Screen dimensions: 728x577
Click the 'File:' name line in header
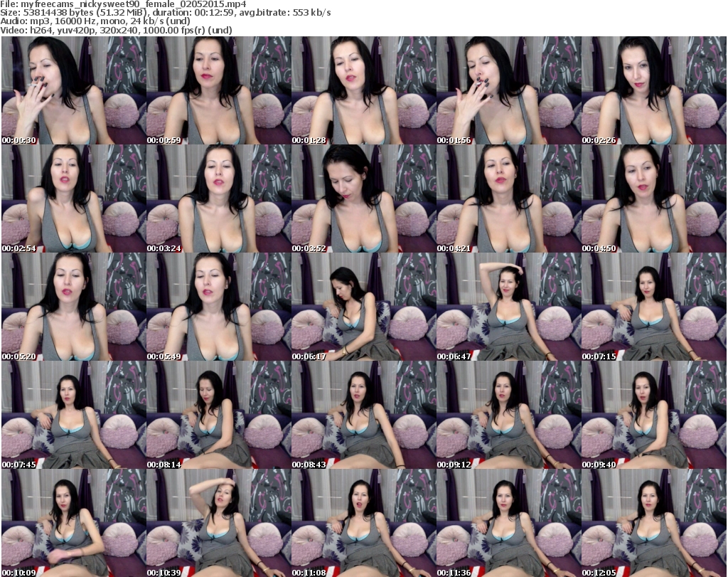(x=124, y=4)
